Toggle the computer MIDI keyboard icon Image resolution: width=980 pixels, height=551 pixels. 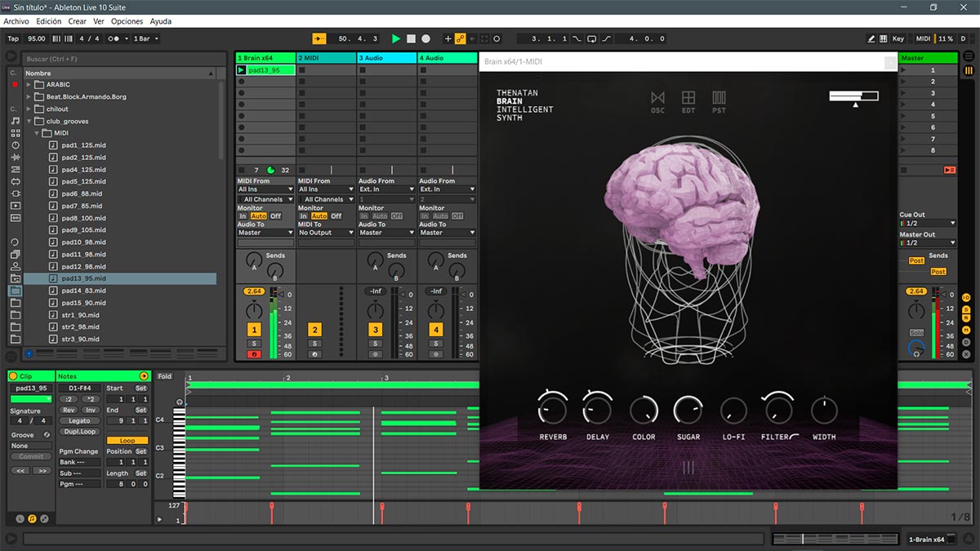pyautogui.click(x=883, y=38)
